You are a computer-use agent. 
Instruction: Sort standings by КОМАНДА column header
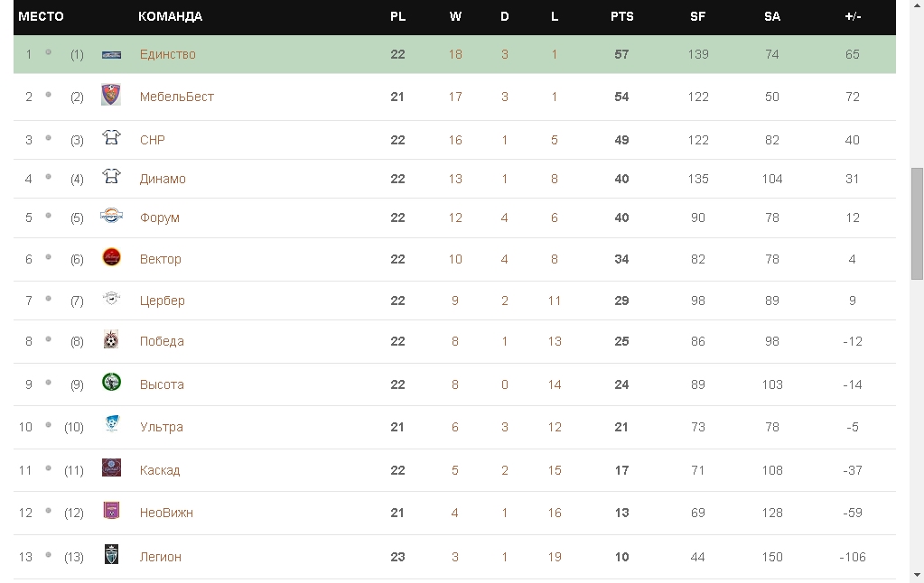click(x=170, y=16)
